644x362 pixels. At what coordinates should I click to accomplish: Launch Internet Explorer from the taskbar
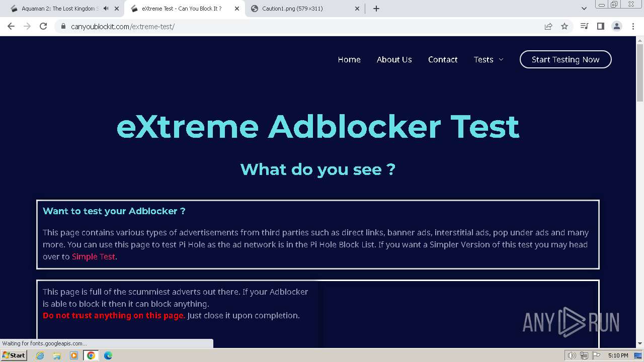(40, 355)
